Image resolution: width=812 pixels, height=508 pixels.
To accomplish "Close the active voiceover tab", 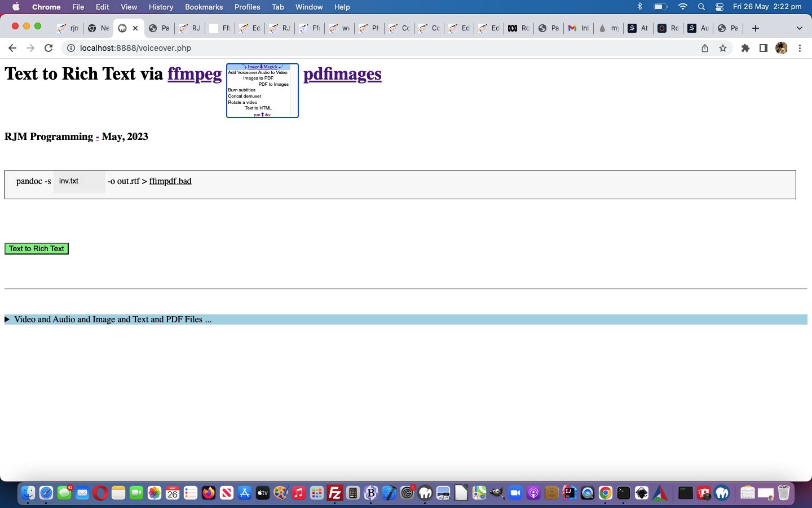I will click(135, 28).
